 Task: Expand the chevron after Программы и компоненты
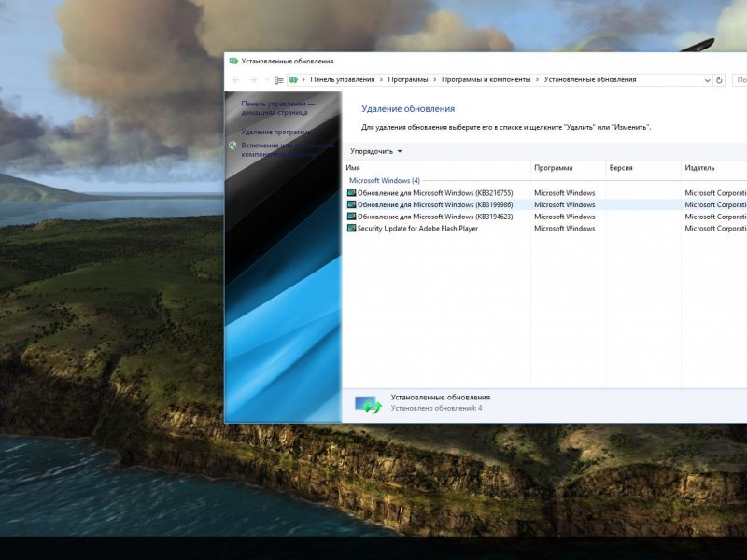[x=538, y=80]
